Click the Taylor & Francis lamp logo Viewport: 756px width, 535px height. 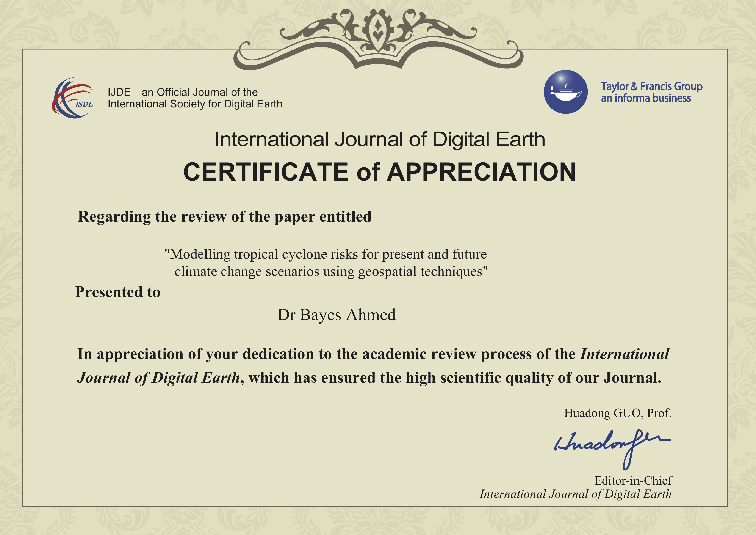565,92
